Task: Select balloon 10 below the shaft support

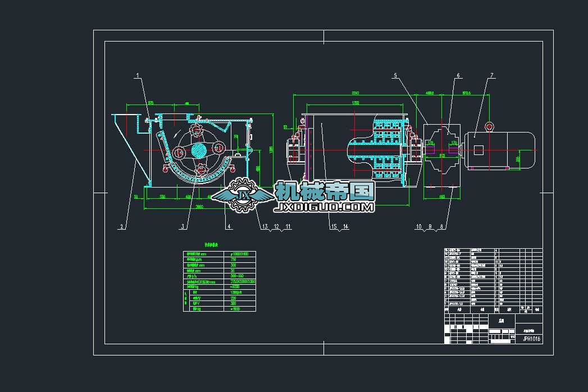Action: pos(418,226)
